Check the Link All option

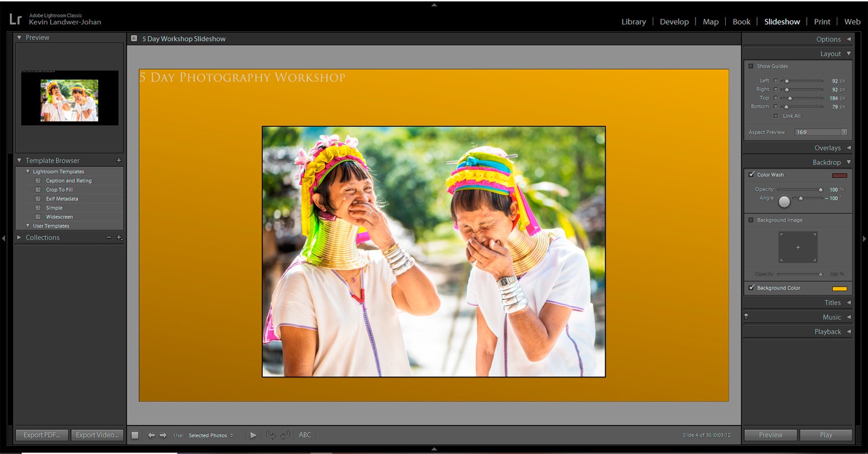pyautogui.click(x=776, y=116)
